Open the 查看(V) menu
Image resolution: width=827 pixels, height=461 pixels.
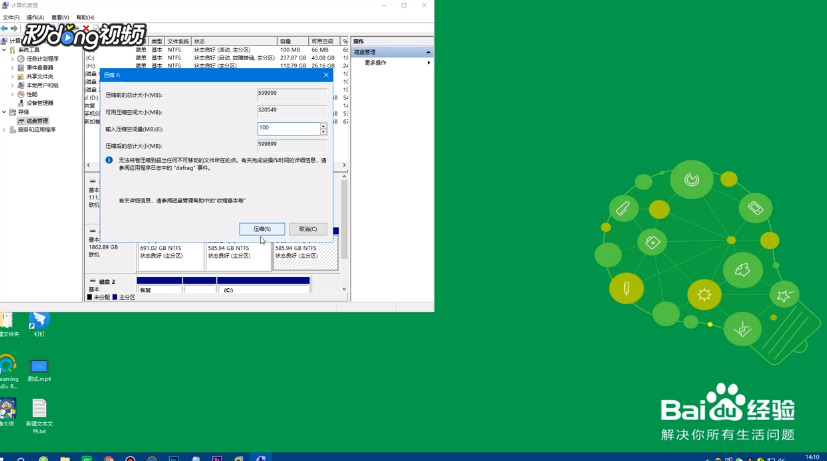point(60,17)
